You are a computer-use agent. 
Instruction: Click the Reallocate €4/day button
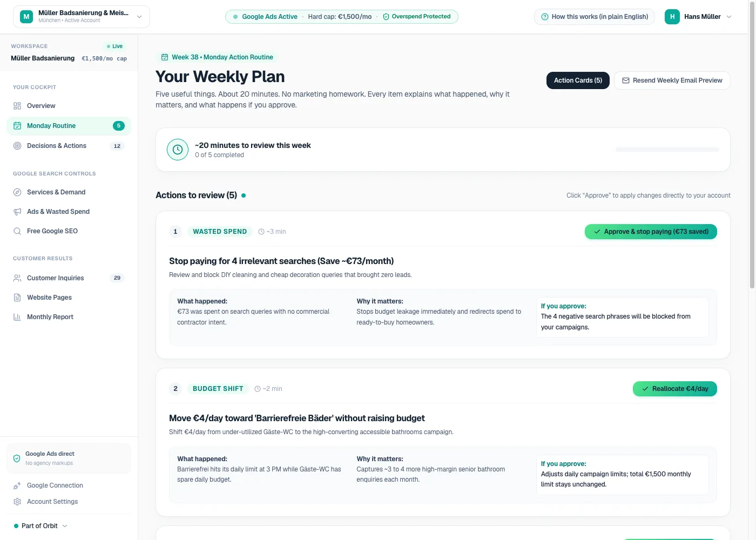point(675,389)
